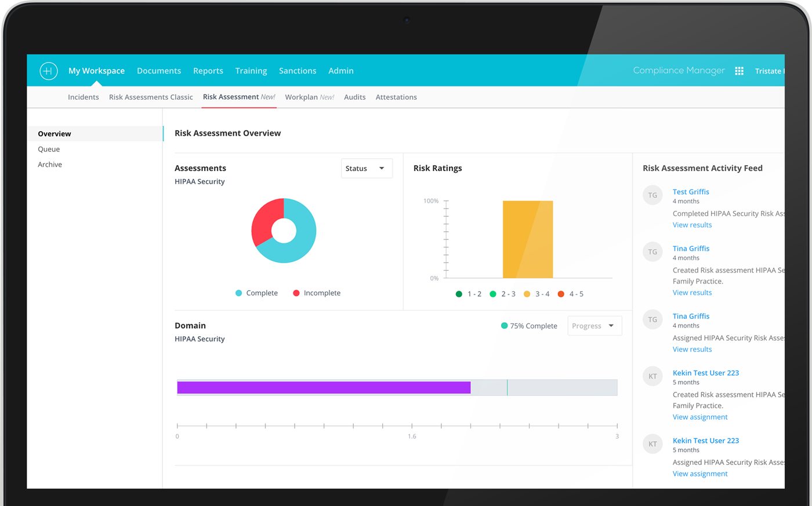This screenshot has height=506, width=812.
Task: Click the KT avatar beside the Created entry
Action: click(652, 377)
